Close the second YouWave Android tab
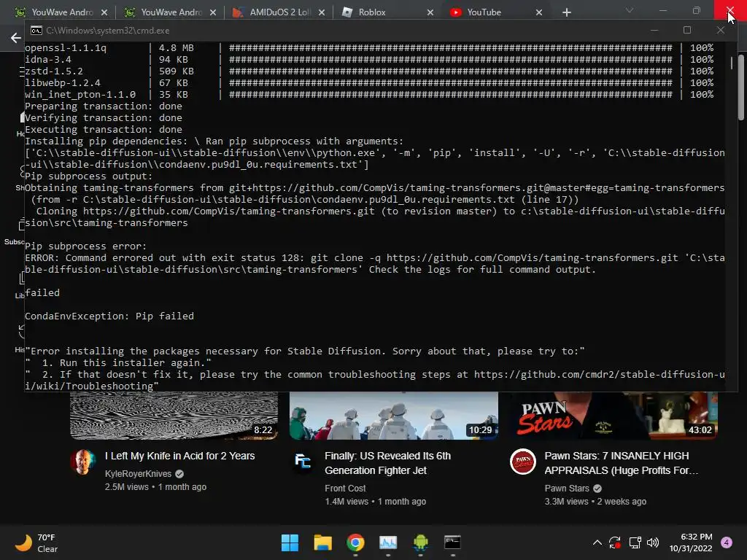The image size is (747, 560). [x=213, y=12]
